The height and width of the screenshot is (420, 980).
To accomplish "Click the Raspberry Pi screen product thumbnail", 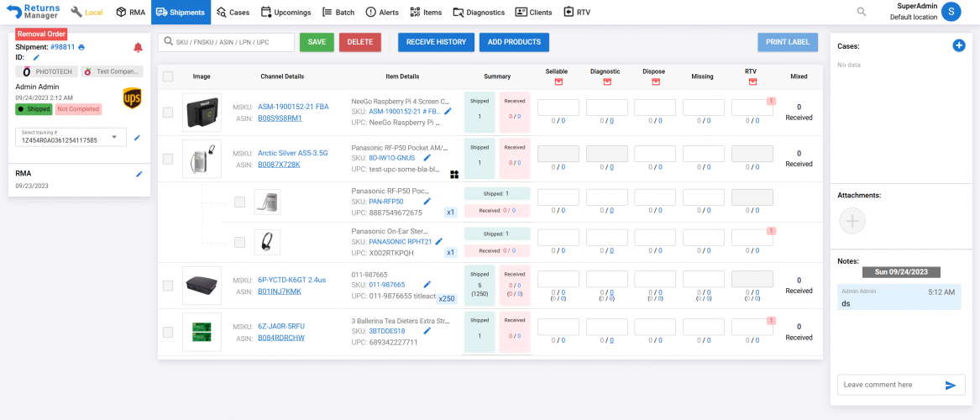I will pyautogui.click(x=202, y=113).
